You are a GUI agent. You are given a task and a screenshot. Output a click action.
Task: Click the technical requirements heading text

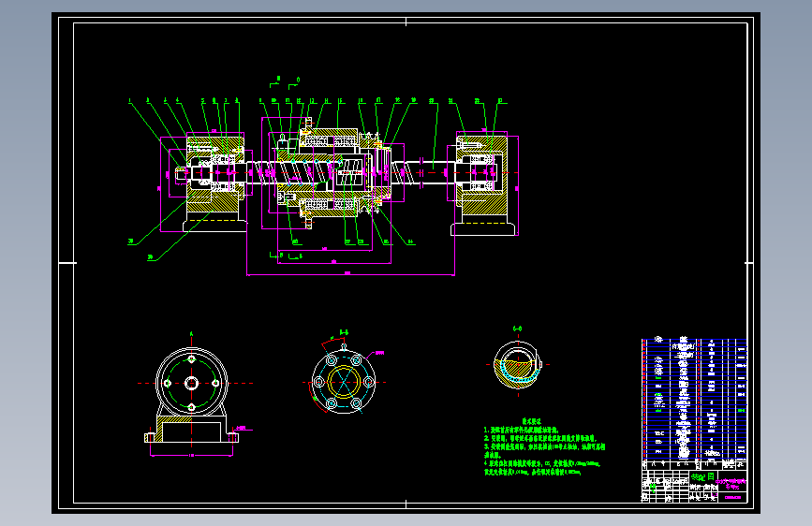532,422
